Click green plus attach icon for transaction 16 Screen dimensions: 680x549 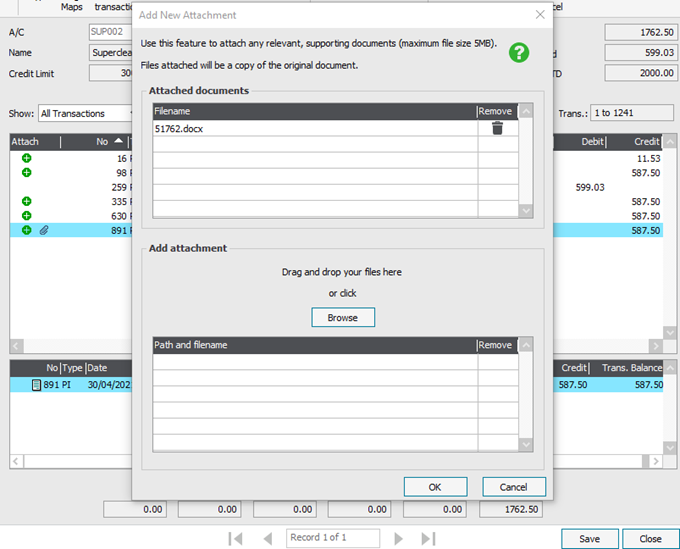[x=26, y=158]
